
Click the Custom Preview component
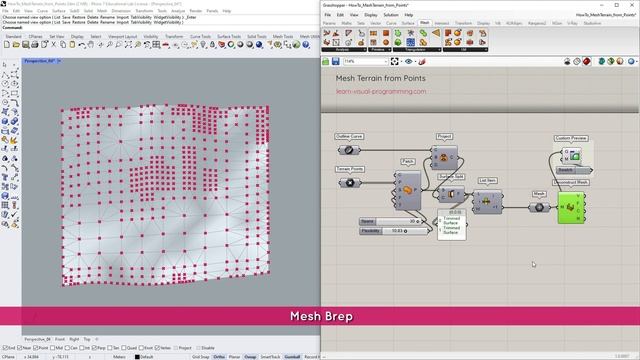pyautogui.click(x=572, y=155)
